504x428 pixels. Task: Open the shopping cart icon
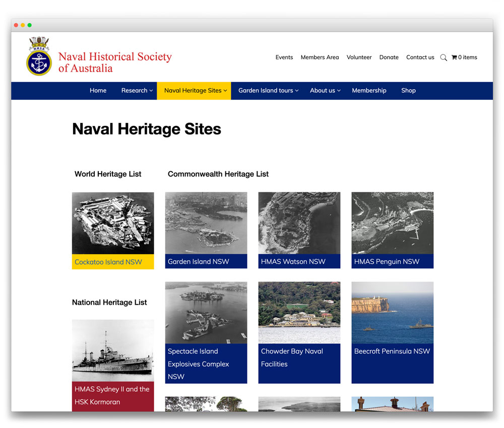pos(454,57)
